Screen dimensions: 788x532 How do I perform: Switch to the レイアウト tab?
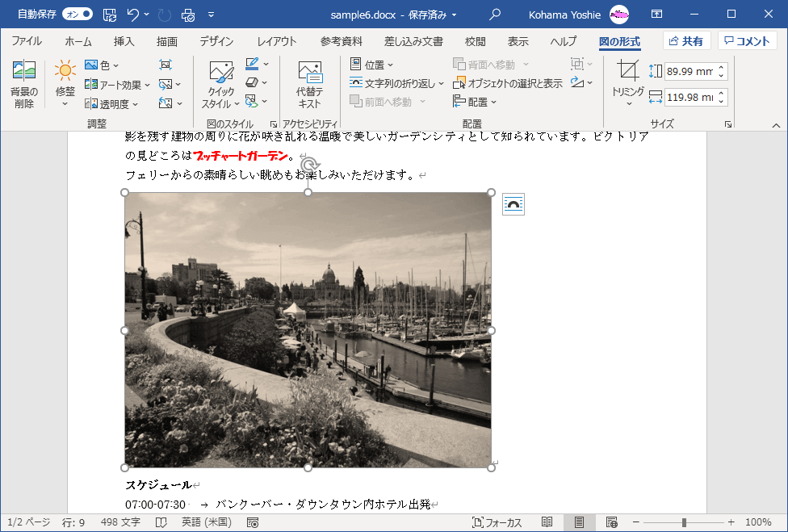pyautogui.click(x=276, y=41)
